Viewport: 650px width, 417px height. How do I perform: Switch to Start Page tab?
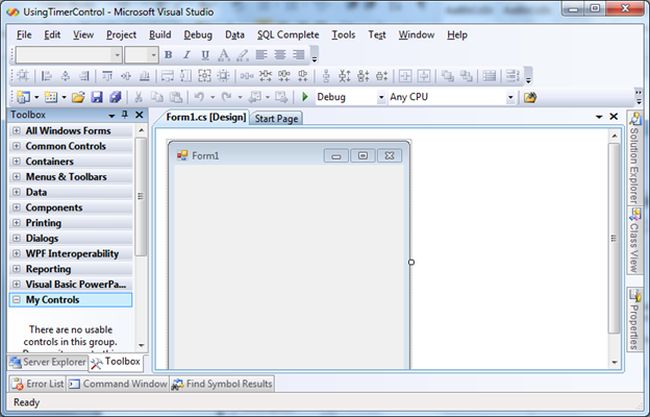[276, 119]
